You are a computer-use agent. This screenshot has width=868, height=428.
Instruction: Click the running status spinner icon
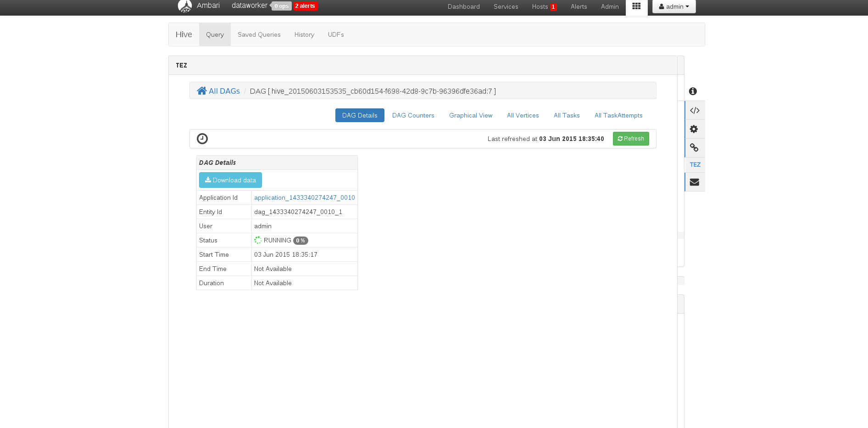pos(258,240)
